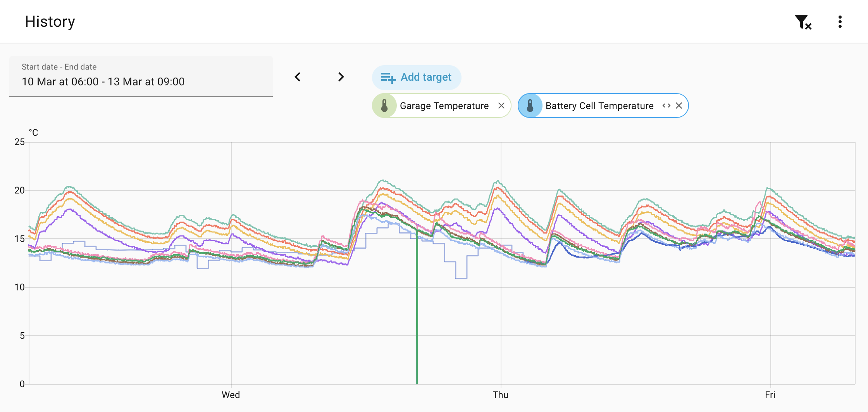Select the Garage Temperature chip label
Viewport: 868px width, 412px height.
[x=444, y=106]
